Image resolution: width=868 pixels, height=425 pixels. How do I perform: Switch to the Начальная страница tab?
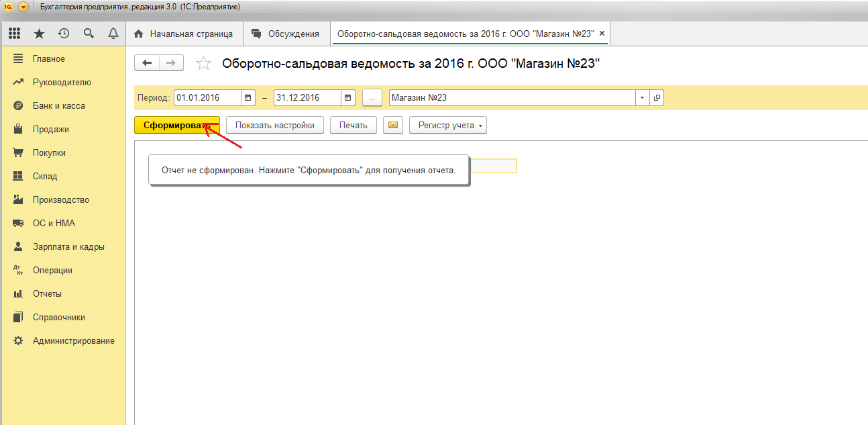[x=184, y=34]
